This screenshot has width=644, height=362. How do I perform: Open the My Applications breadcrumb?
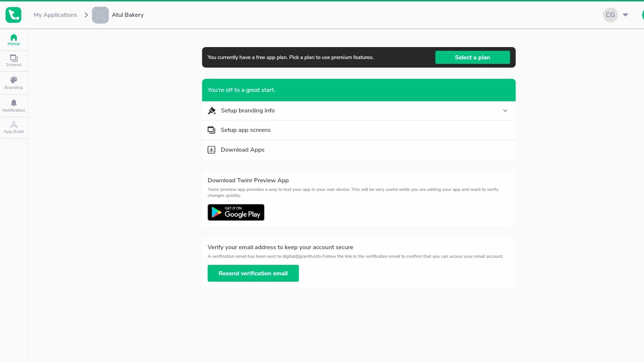point(55,15)
